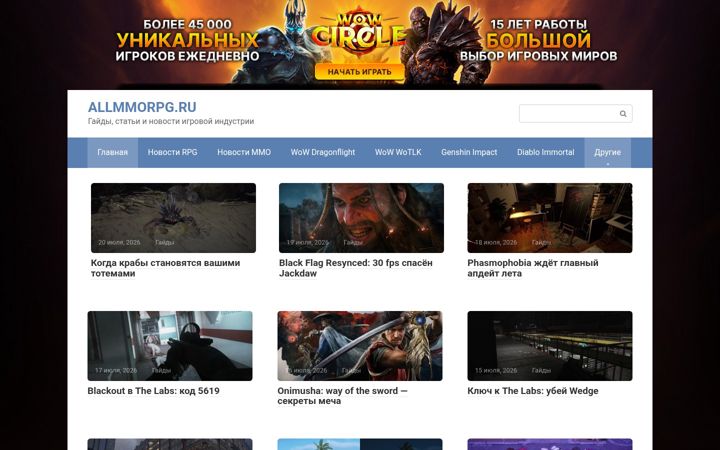
Task: Select the Главная menu item
Action: [x=112, y=152]
